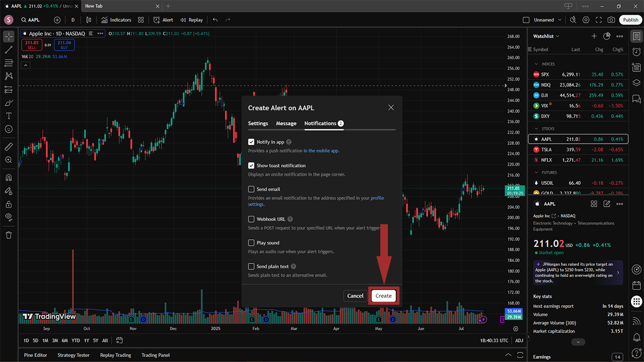Select the Text annotation tool
The width and height of the screenshot is (644, 362).
click(x=9, y=116)
